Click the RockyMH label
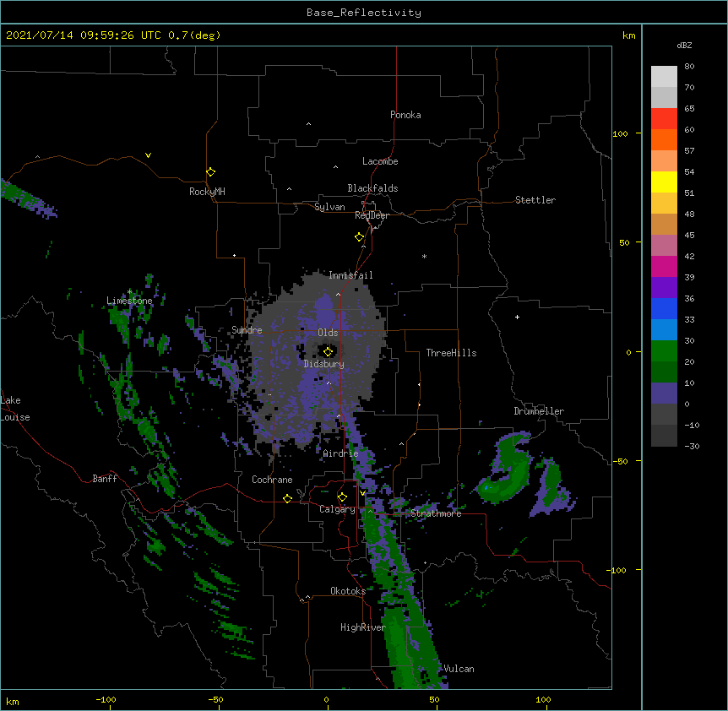 tap(207, 192)
